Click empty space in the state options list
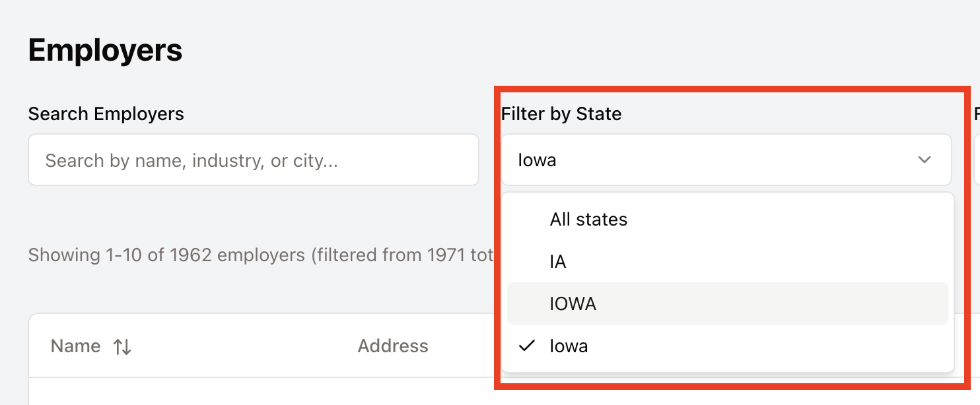The height and width of the screenshot is (405, 980). [792, 262]
